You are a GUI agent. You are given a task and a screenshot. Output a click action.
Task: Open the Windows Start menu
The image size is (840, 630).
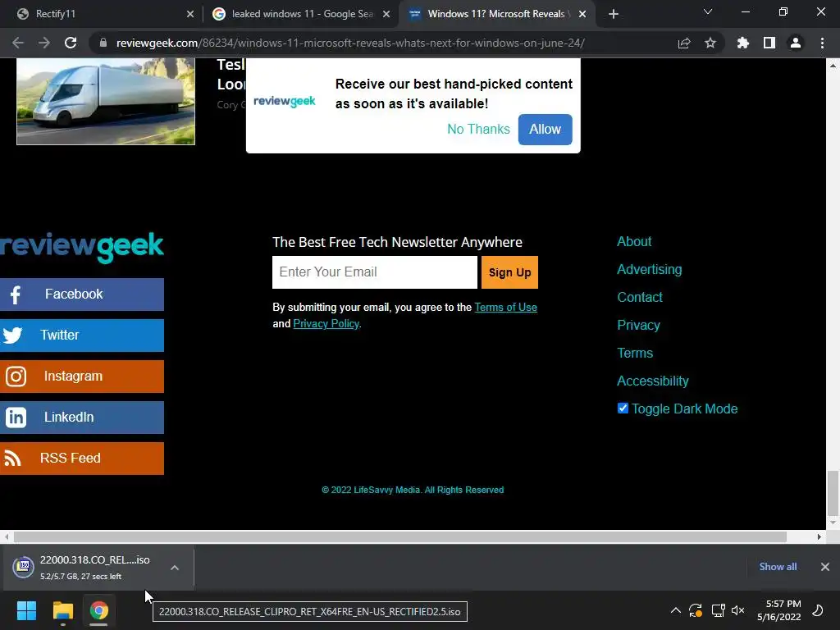tap(26, 610)
